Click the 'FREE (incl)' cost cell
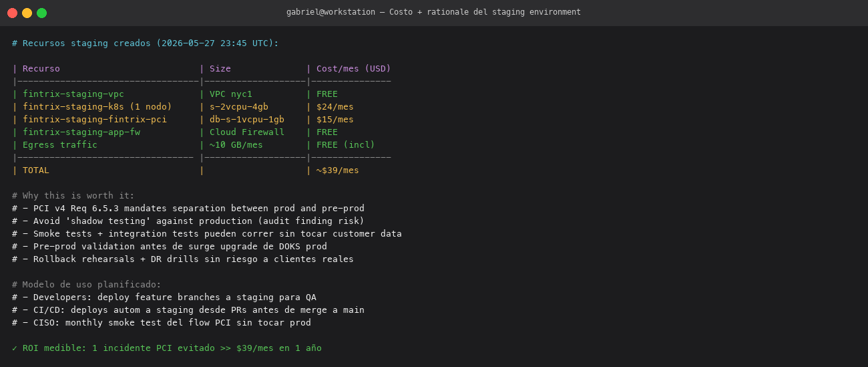Image resolution: width=868 pixels, height=367 pixels. tap(346, 145)
